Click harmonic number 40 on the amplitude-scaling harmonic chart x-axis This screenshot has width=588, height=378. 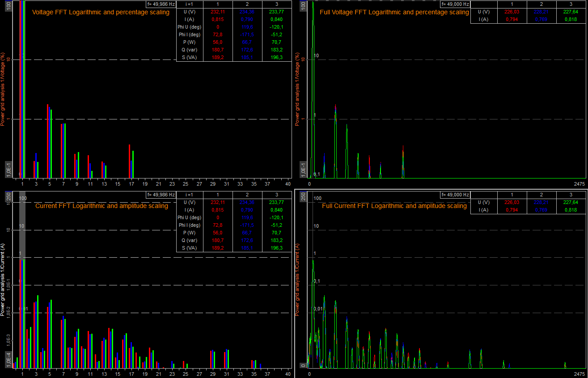tap(288, 374)
